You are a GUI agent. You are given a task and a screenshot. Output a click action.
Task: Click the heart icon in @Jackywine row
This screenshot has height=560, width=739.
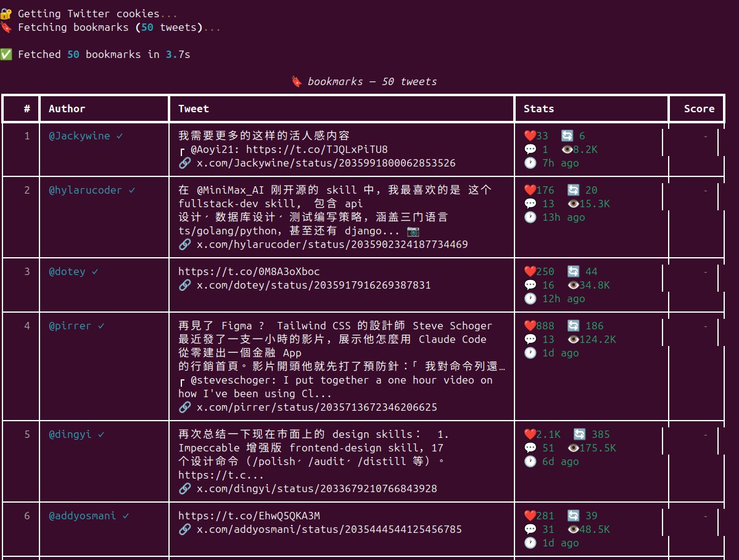530,136
